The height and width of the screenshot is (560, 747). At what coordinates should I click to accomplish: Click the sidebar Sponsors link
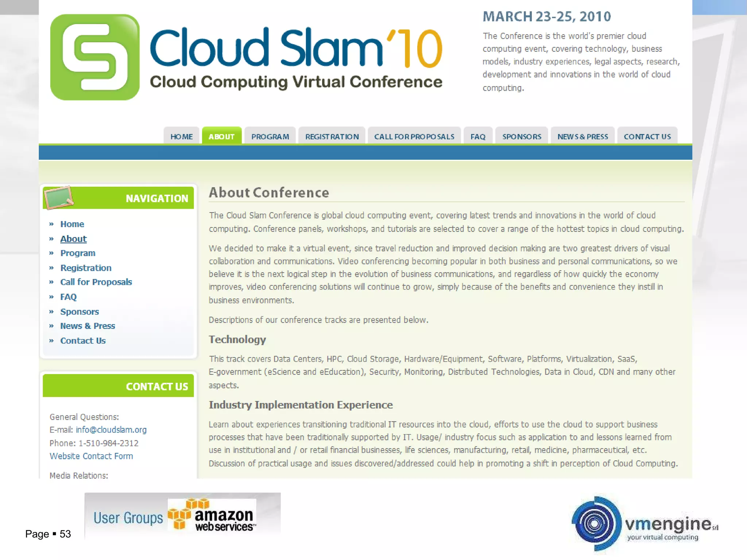pyautogui.click(x=80, y=312)
